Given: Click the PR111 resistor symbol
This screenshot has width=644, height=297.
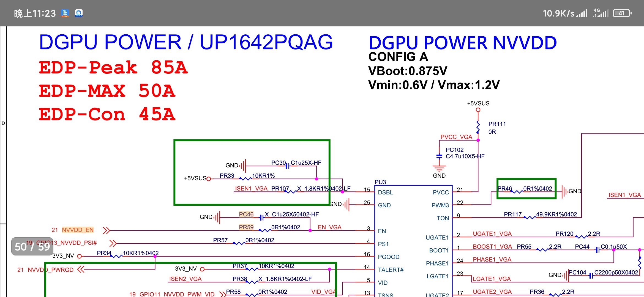Looking at the screenshot, I should (478, 127).
